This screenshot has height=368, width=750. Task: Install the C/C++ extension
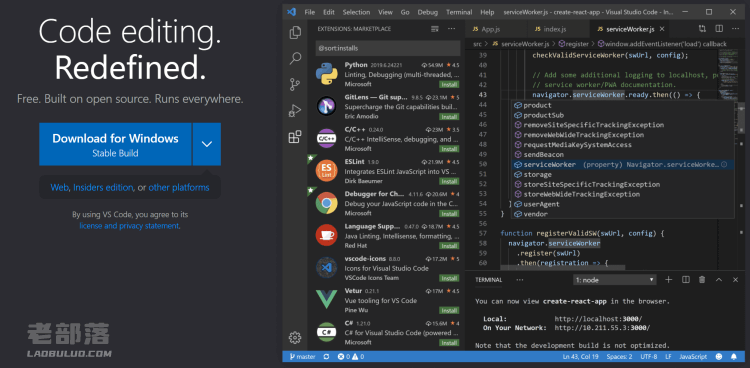coord(449,149)
